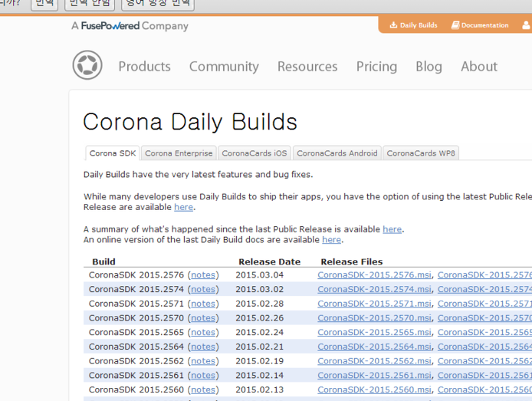Download CoronaSDK-2015.2570.msi
532x401 pixels.
(x=375, y=318)
